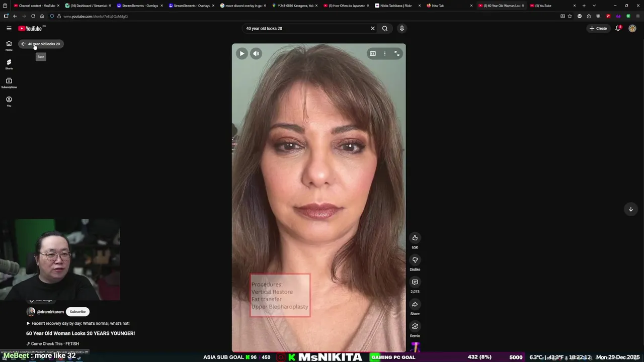The width and height of the screenshot is (644, 362).
Task: Bookmark this page with the star
Action: click(x=570, y=16)
